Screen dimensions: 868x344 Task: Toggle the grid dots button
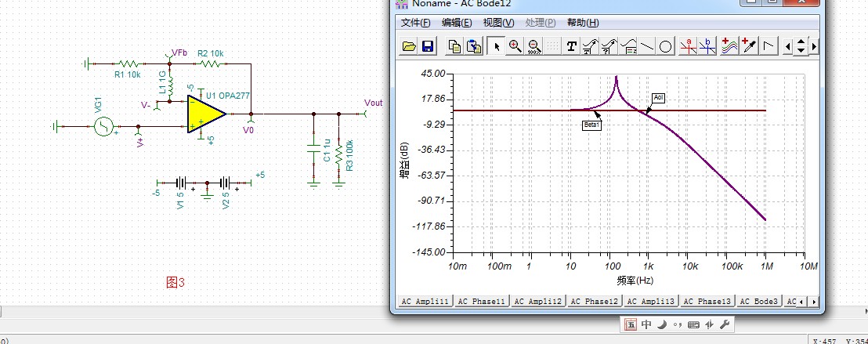pyautogui.click(x=552, y=46)
